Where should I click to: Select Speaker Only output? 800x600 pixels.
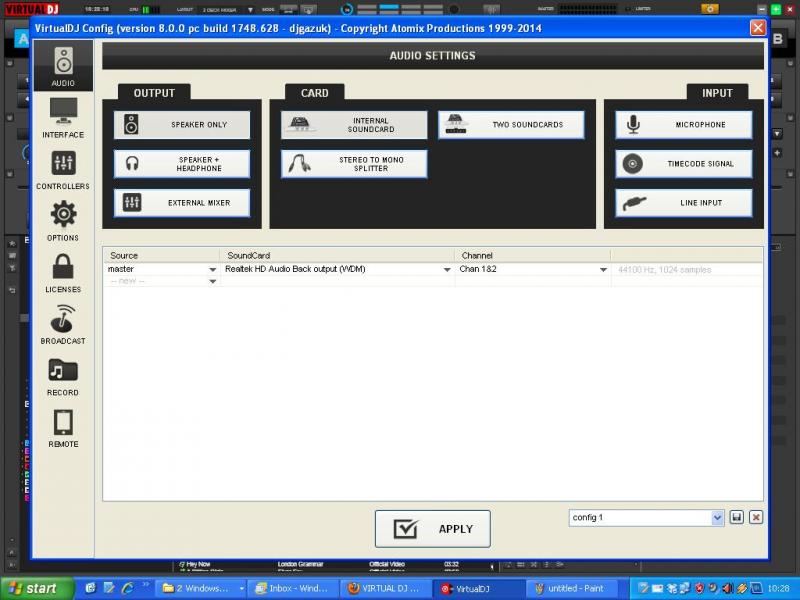(182, 124)
